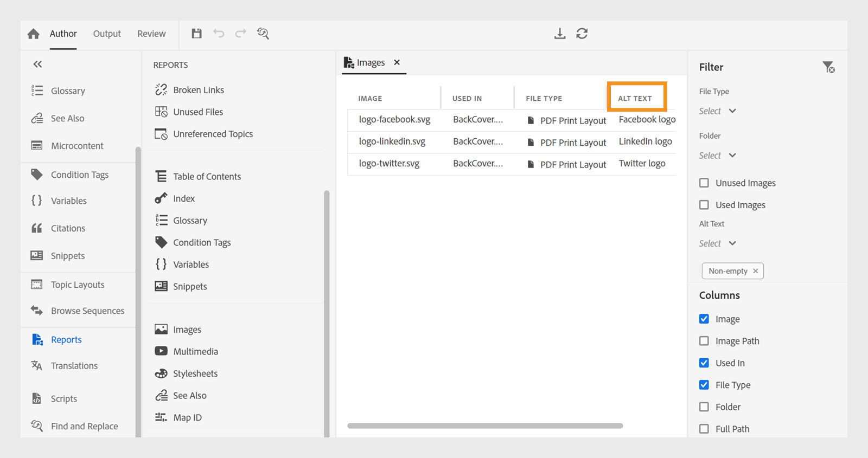This screenshot has height=458, width=868.
Task: Switch to the Output tab
Action: [x=107, y=34]
